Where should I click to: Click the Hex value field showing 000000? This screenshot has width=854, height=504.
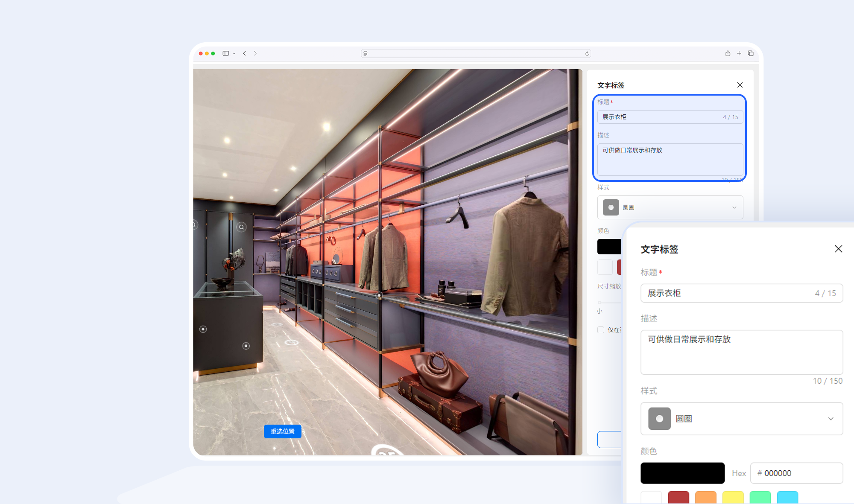(x=796, y=473)
